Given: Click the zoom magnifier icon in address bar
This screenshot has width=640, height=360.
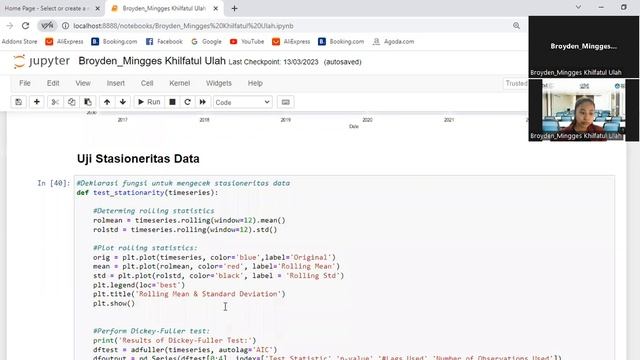Looking at the screenshot, I should [516, 26].
